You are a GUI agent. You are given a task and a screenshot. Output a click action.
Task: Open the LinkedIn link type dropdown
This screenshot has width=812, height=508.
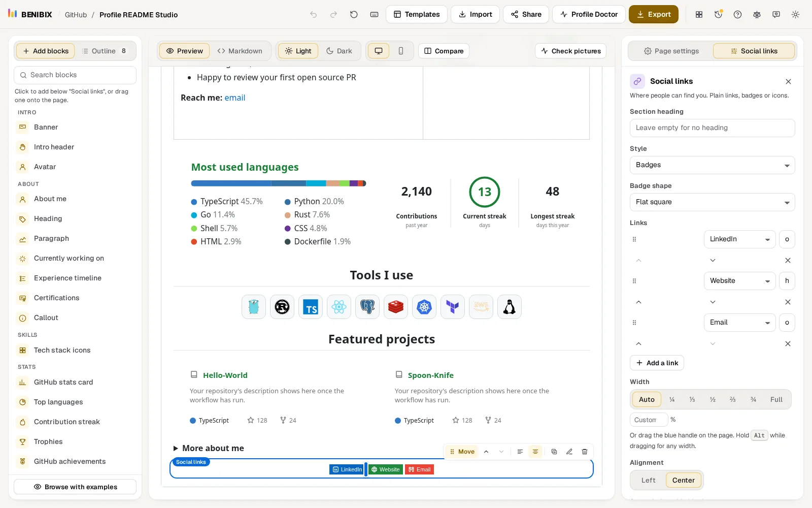coord(739,239)
